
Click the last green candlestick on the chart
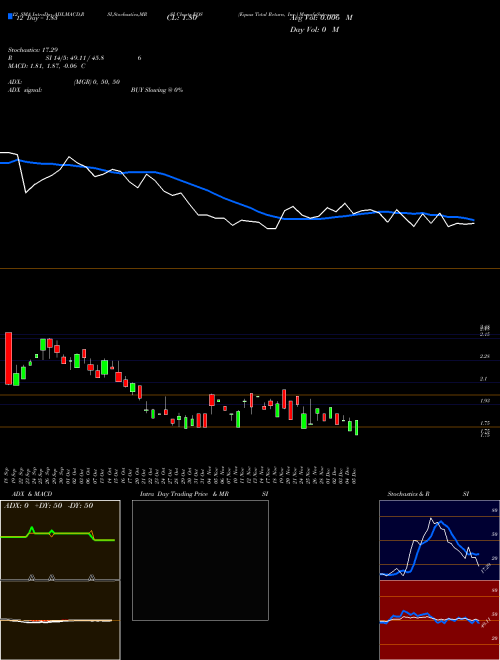pyautogui.click(x=356, y=427)
